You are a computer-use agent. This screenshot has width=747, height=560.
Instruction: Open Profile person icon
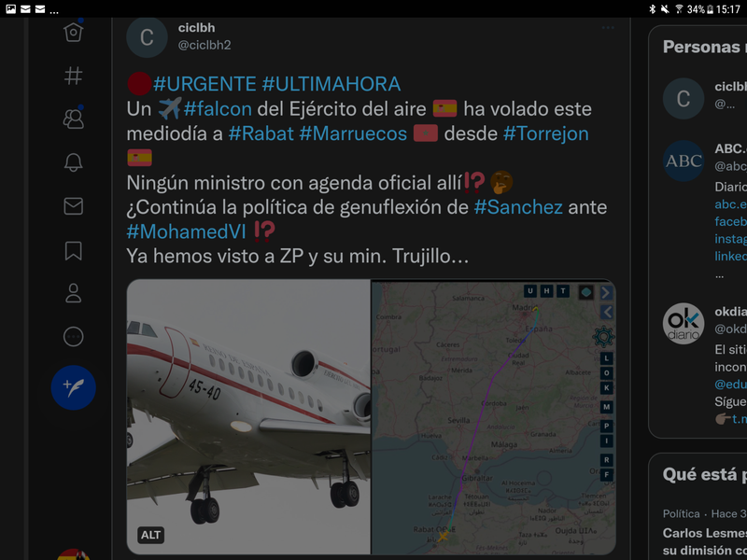(x=74, y=293)
